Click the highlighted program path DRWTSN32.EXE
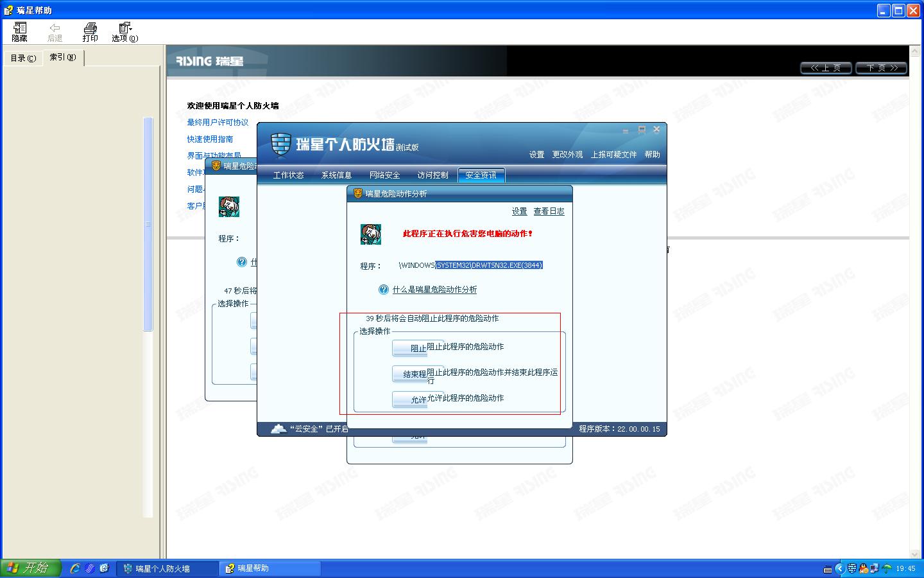Image resolution: width=924 pixels, height=578 pixels. (490, 265)
